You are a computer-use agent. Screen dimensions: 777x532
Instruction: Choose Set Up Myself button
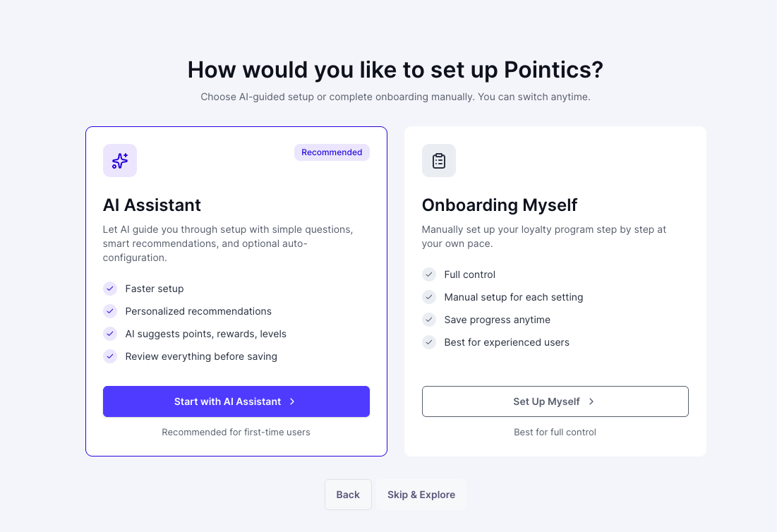click(555, 401)
